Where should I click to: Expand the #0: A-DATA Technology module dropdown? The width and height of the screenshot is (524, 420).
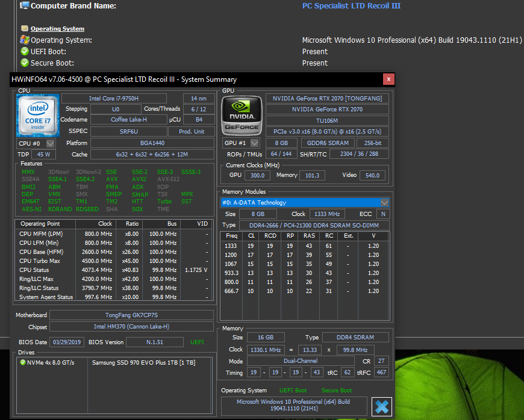click(x=385, y=203)
